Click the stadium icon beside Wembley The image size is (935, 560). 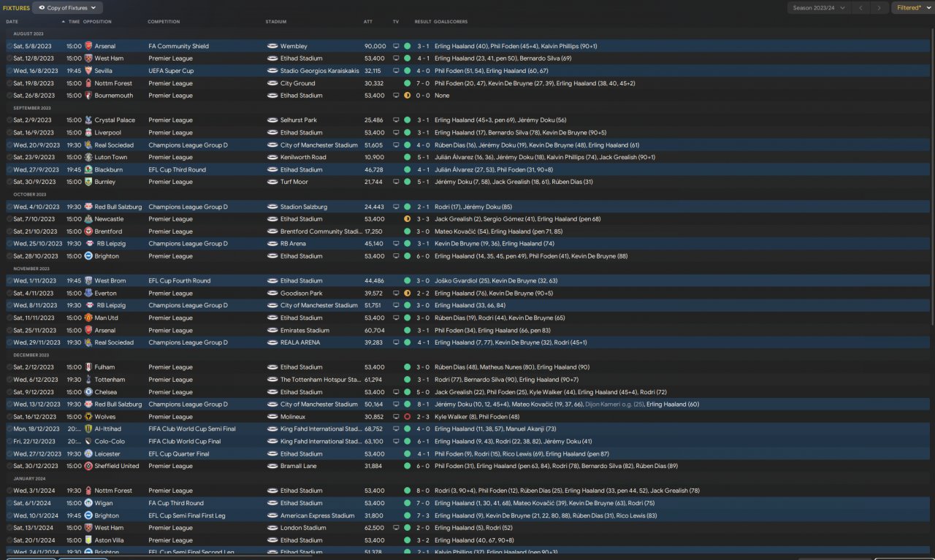click(x=272, y=46)
